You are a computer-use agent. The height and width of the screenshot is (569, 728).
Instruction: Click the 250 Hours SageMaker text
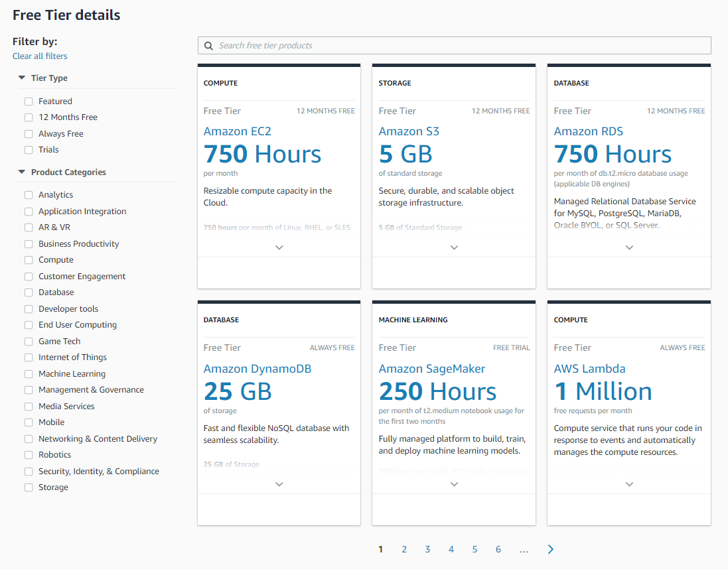pos(437,391)
